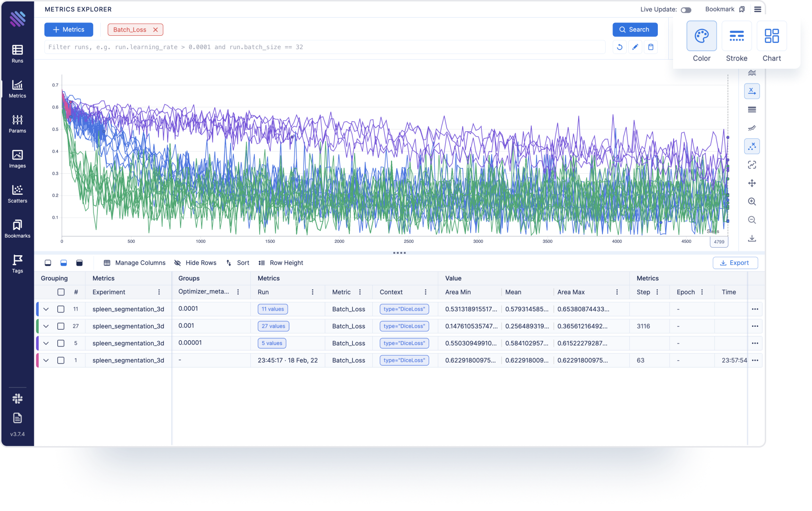Open the Sort options dropdown
The image size is (812, 511).
[238, 263]
